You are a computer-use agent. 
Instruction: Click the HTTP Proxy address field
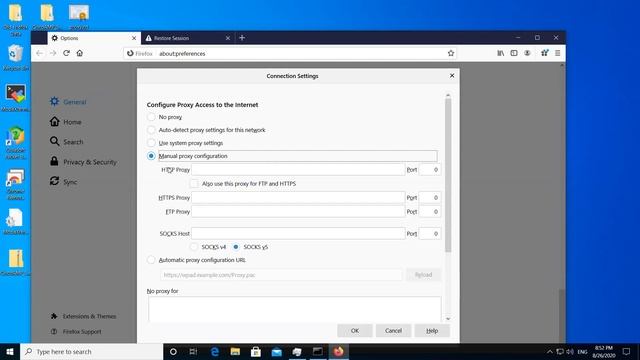(298, 169)
